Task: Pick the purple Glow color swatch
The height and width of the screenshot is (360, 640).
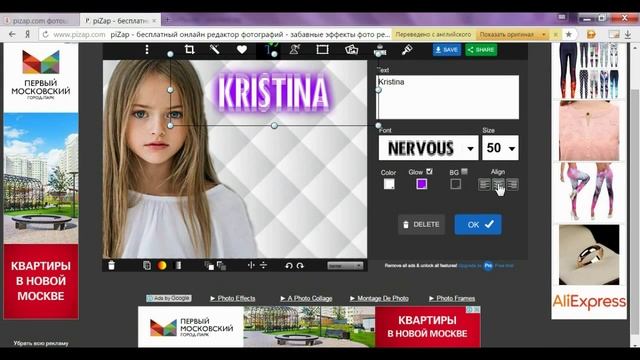Action: (x=422, y=184)
